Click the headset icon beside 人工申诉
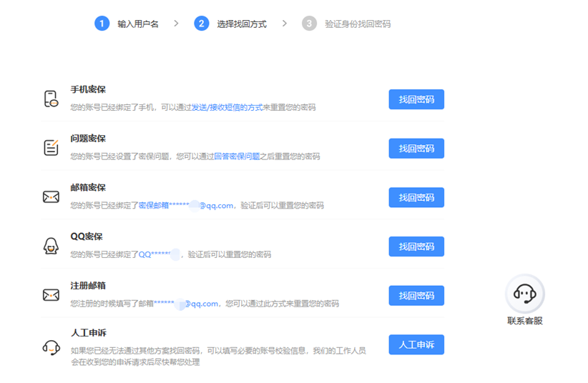This screenshot has width=588, height=383. tap(51, 348)
